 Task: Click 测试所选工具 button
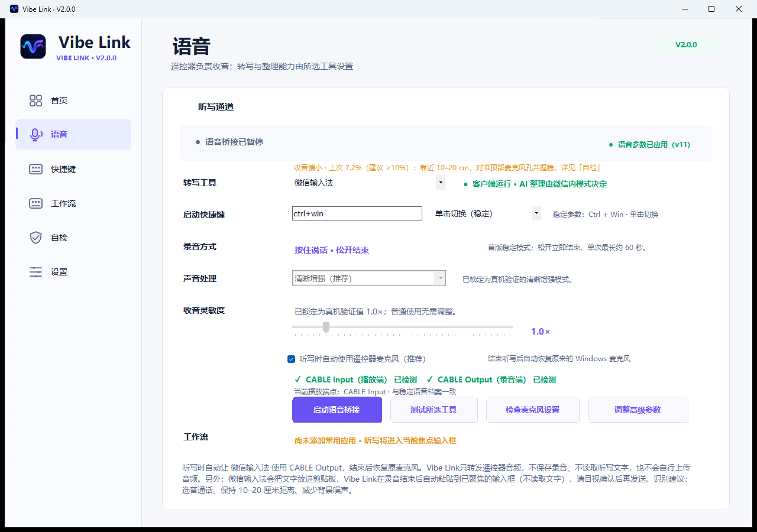pos(434,410)
